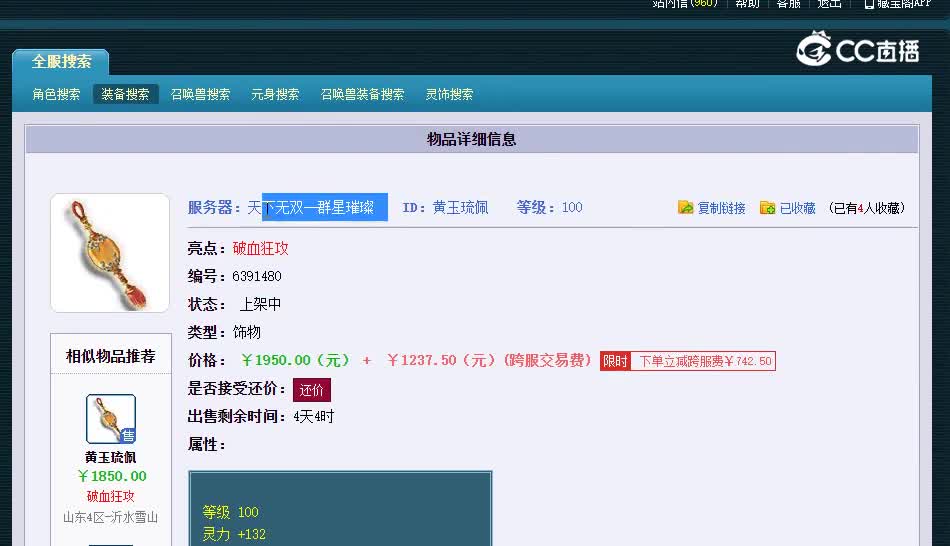Copy the item link via 复制链接
Image resolution: width=950 pixels, height=546 pixels.
(x=721, y=208)
